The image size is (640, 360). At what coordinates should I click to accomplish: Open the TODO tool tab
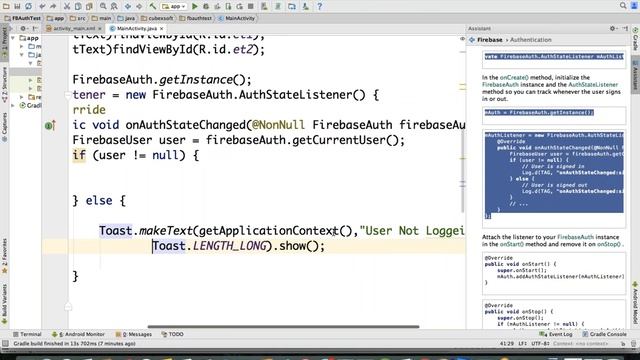[173, 334]
